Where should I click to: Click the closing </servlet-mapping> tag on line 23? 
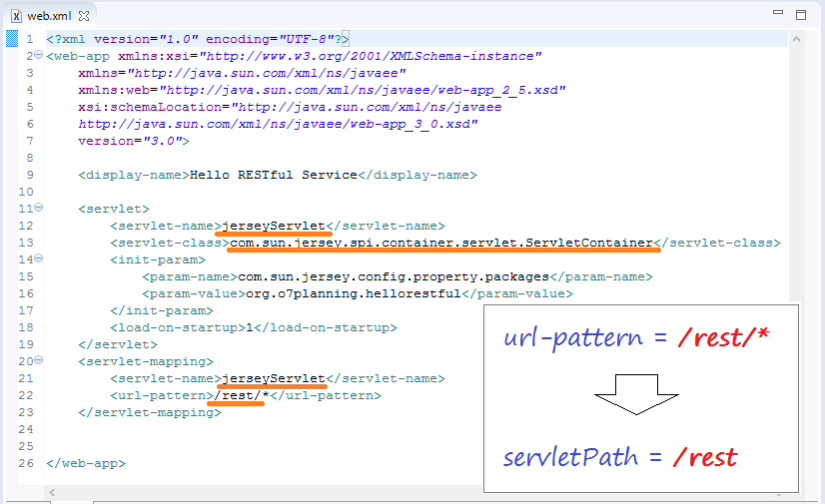coord(150,412)
